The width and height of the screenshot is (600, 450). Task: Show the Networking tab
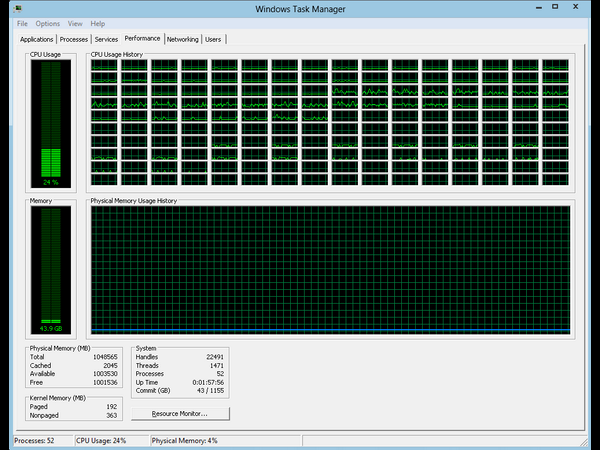tap(182, 39)
